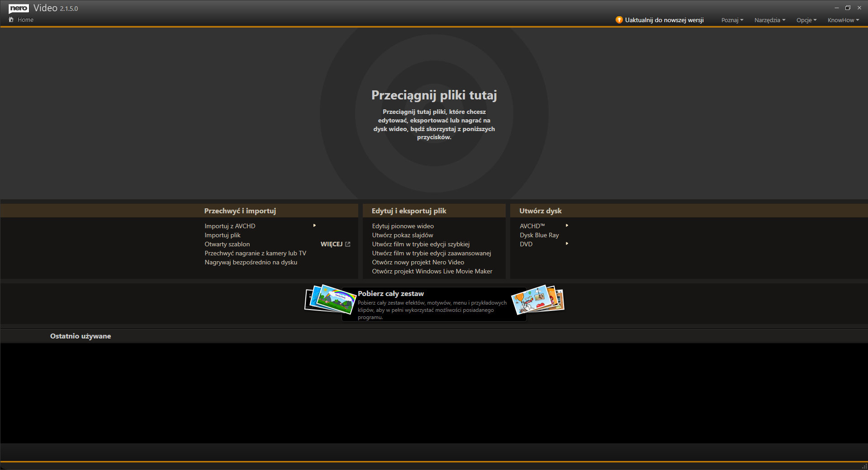
Task: Click the Pobierz cały zestaw banner title
Action: coord(391,294)
